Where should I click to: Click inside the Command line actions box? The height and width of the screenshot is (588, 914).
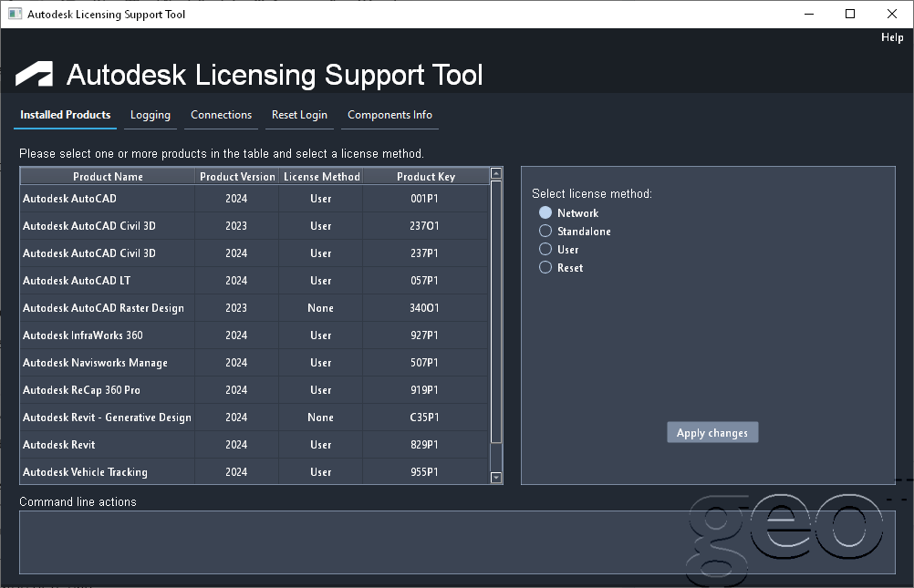click(457, 542)
